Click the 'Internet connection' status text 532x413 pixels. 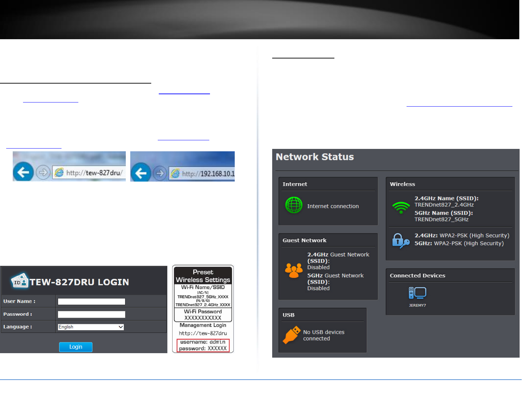coord(333,206)
